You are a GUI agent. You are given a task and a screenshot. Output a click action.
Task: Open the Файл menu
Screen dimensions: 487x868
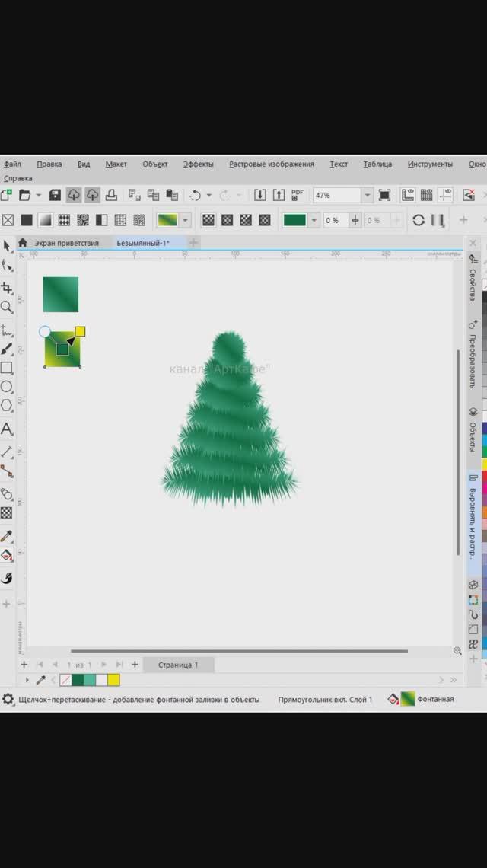click(12, 164)
